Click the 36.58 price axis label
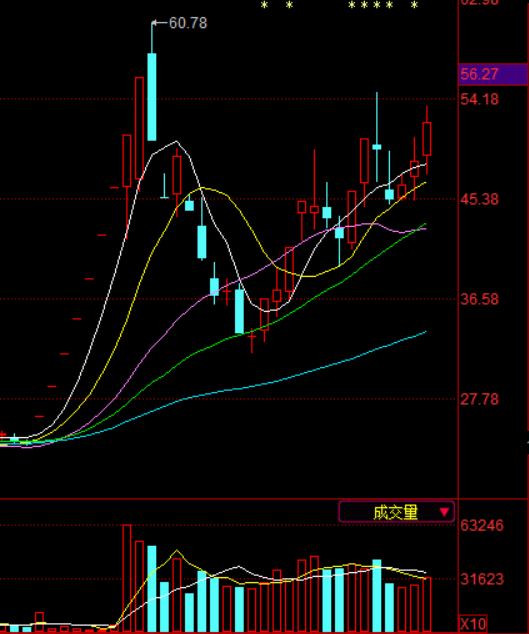Screen dimensions: 529x634 click(479, 300)
